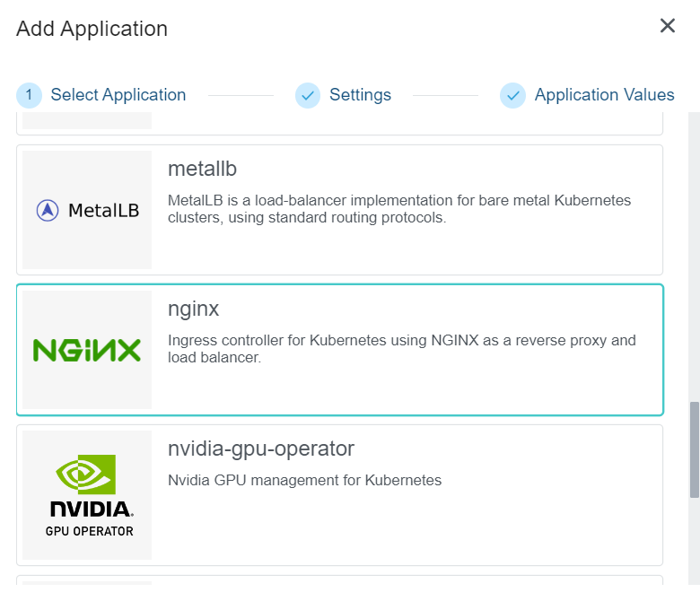Go to the Select Application step
This screenshot has height=601, width=700.
[118, 95]
